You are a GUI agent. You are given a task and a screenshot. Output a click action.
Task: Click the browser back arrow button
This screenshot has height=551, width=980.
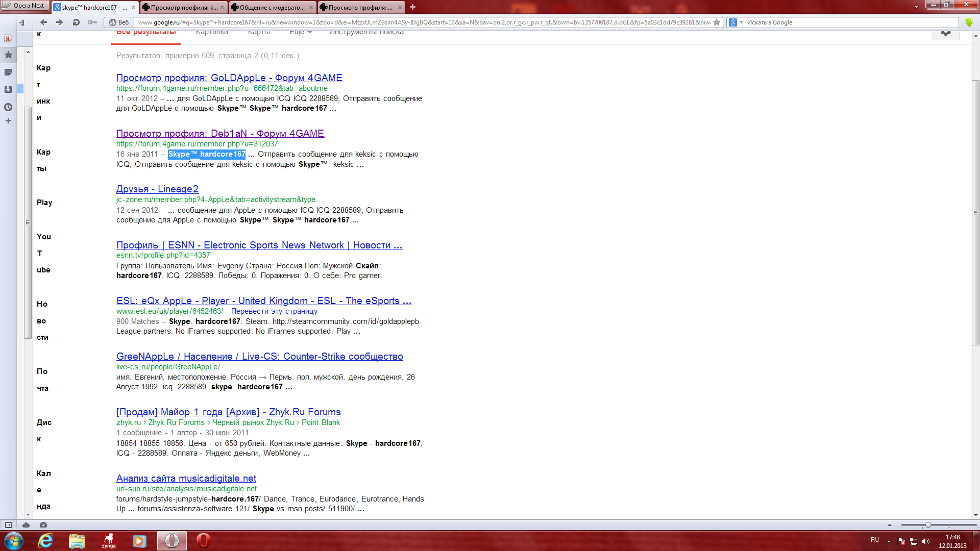[43, 22]
